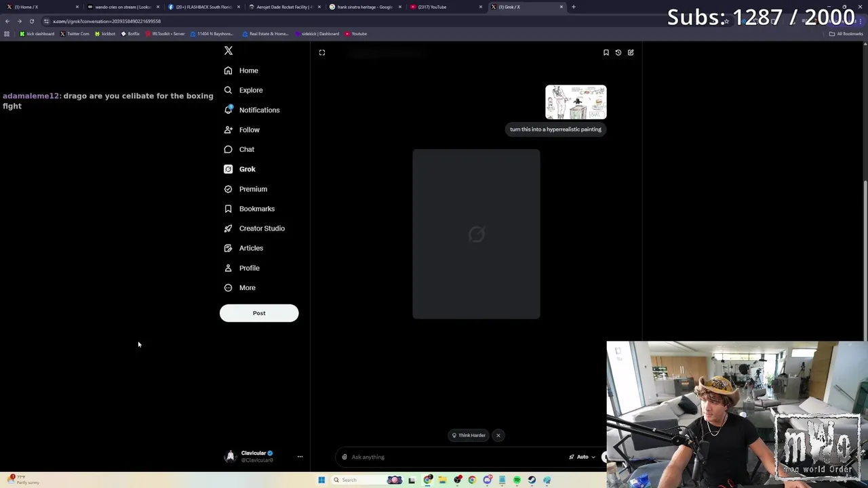Open Follow in the sidebar
868x488 pixels.
[x=241, y=129]
